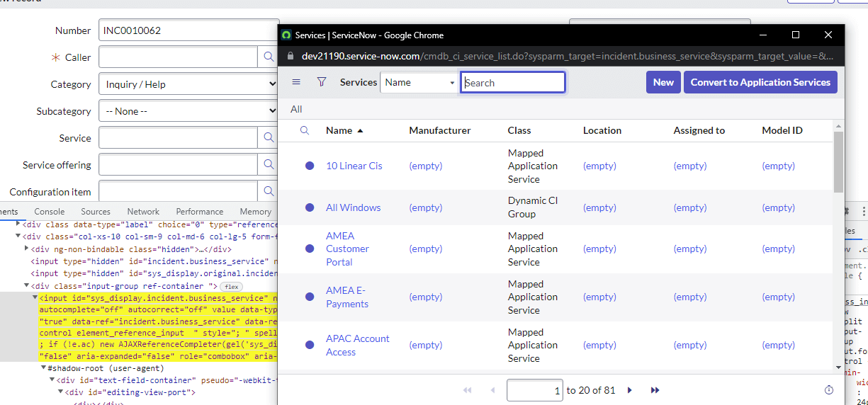The image size is (868, 405).
Task: Click the flex badge in DevTools elements
Action: 231,286
